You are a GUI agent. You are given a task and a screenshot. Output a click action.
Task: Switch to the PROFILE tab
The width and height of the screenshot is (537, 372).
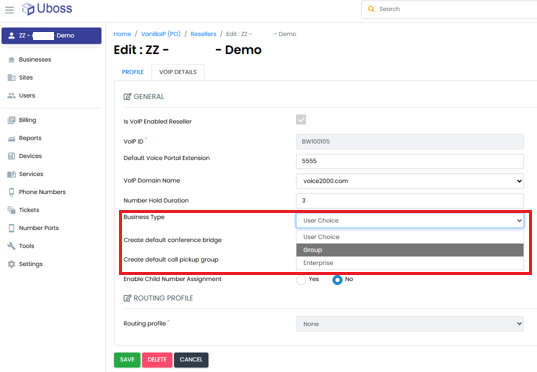point(133,72)
